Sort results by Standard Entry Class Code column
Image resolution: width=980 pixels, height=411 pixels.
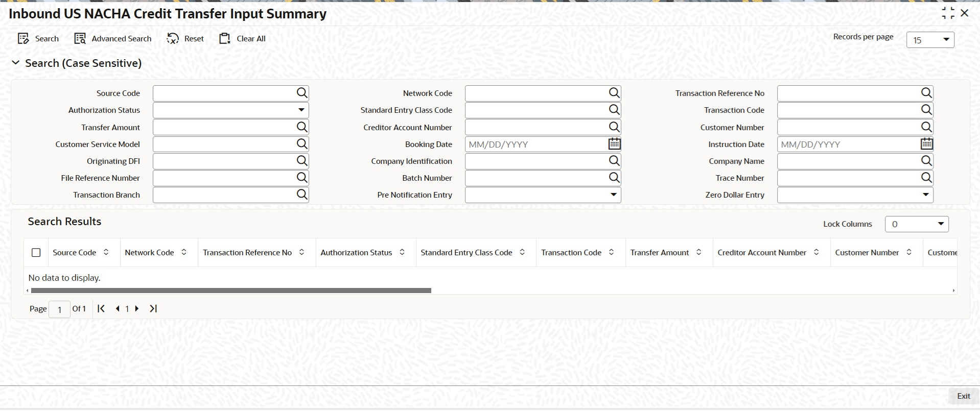click(x=522, y=252)
